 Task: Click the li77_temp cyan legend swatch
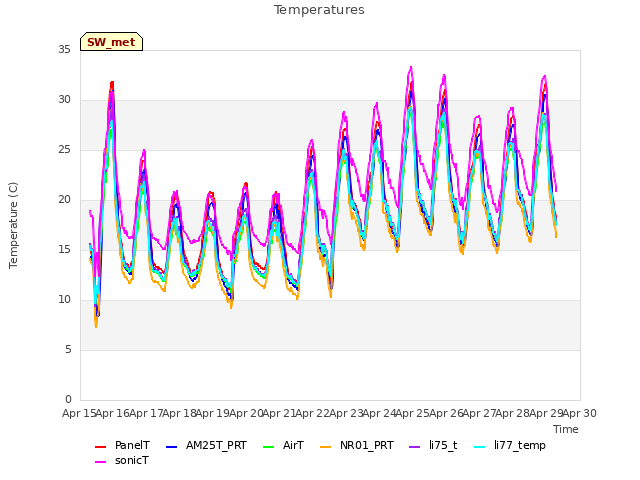point(480,447)
